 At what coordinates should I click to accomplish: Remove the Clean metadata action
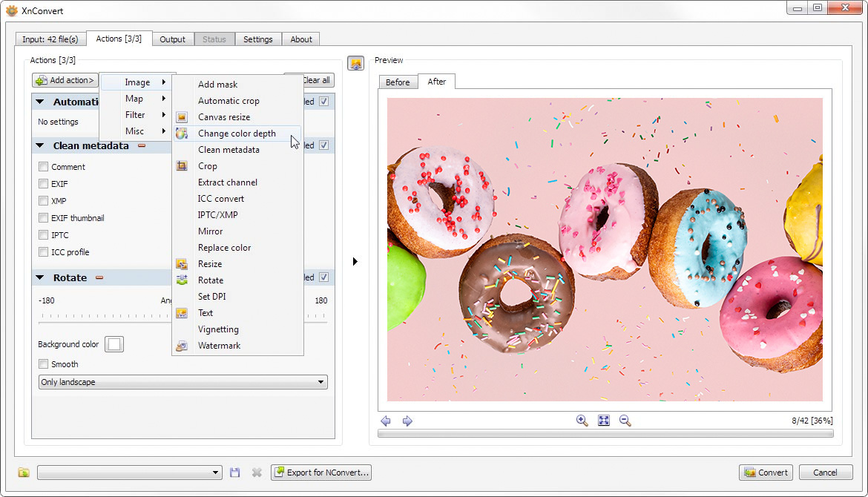[142, 145]
